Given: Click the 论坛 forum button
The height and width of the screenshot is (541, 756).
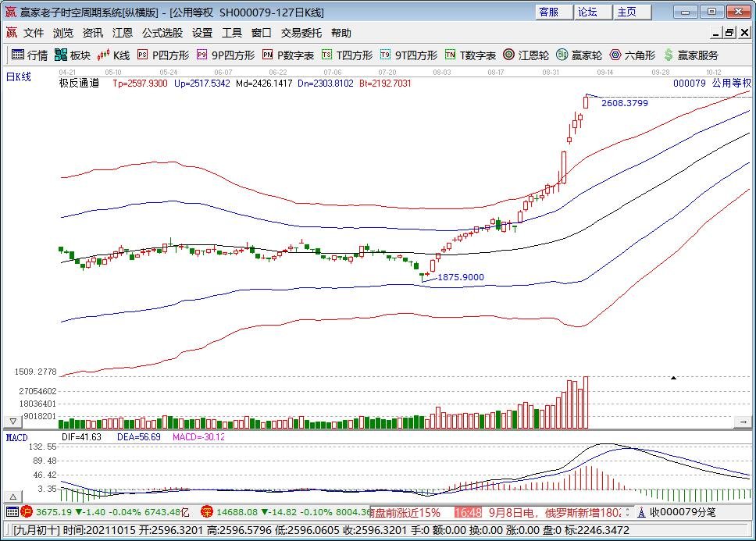Looking at the screenshot, I should [593, 12].
